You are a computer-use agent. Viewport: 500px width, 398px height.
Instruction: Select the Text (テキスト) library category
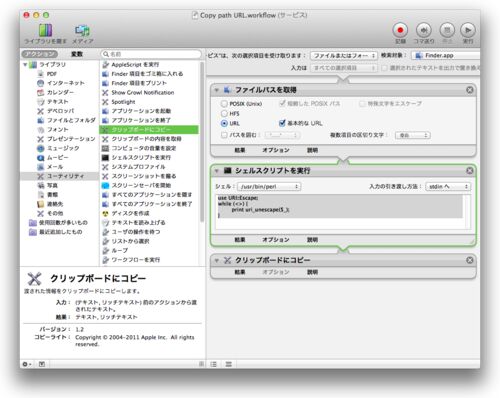(x=53, y=101)
